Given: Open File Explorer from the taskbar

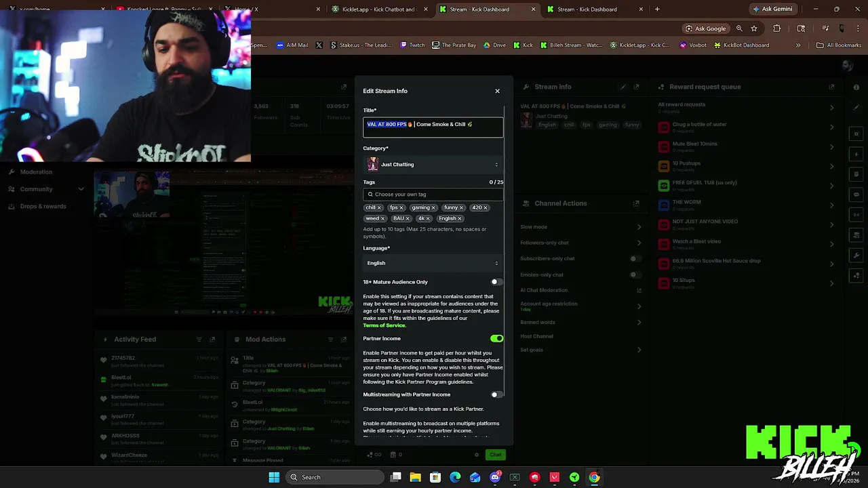Looking at the screenshot, I should coord(416,477).
